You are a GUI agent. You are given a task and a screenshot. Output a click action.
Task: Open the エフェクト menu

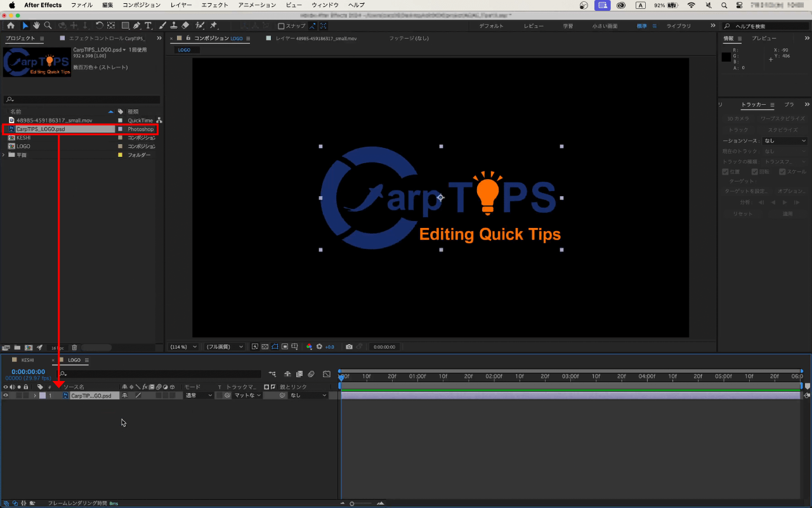(x=214, y=5)
